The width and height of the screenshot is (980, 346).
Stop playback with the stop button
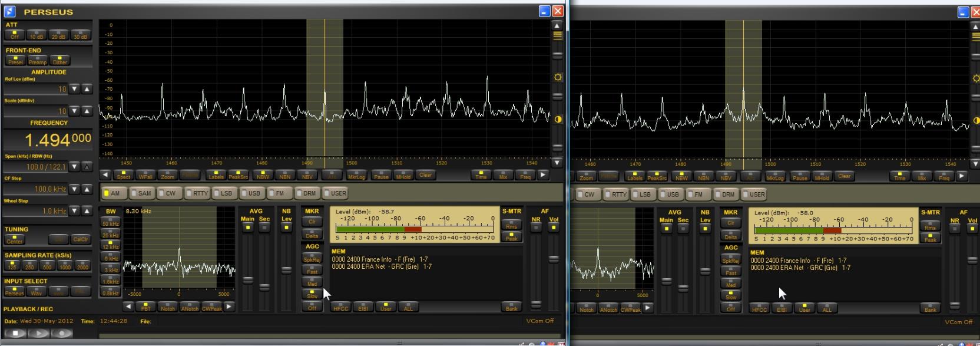click(x=16, y=333)
